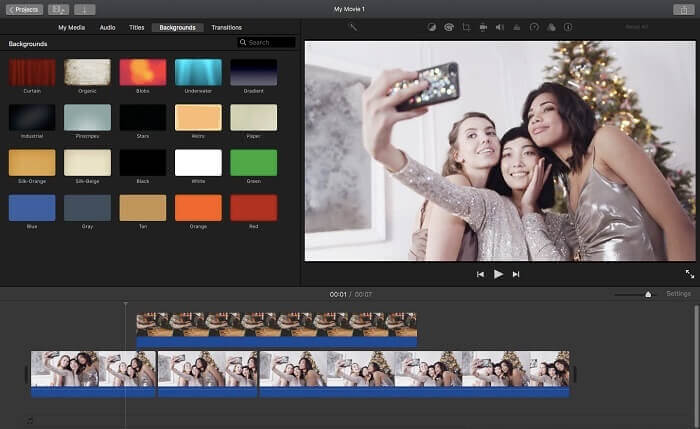Screen dimensions: 700x429
Task: Select the cropping tool
Action: pos(465,27)
